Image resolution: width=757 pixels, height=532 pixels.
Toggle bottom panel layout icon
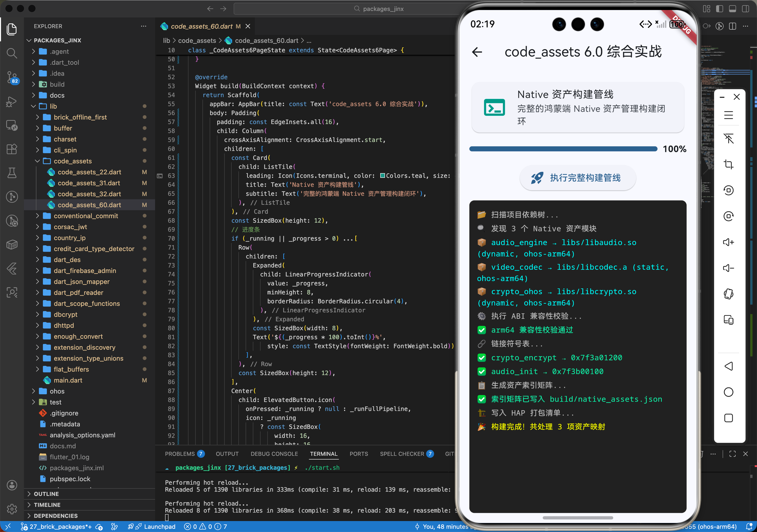tap(732, 9)
